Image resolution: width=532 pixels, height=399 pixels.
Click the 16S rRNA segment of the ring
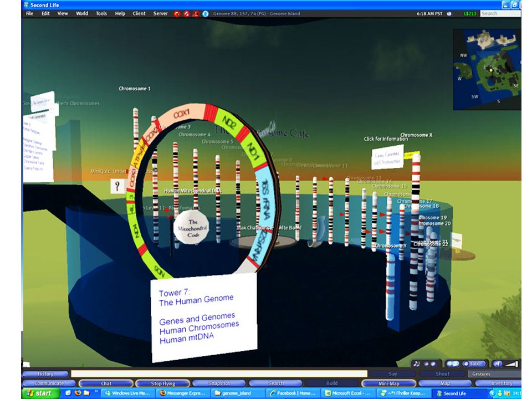point(266,197)
